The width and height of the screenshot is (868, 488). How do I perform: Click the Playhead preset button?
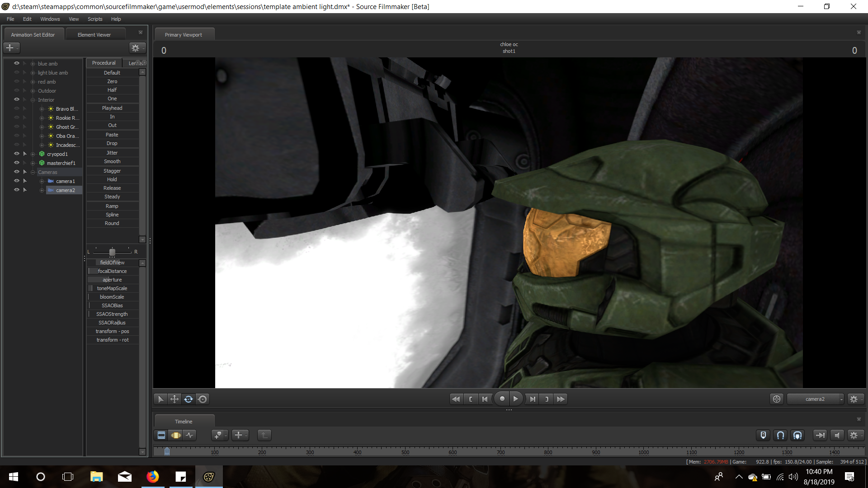(x=112, y=108)
